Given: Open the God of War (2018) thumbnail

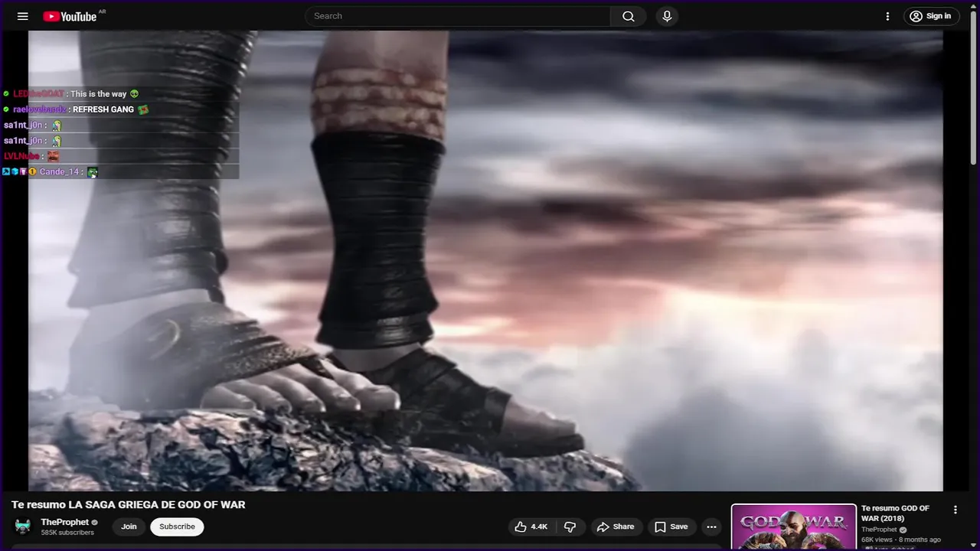Looking at the screenshot, I should coord(794,527).
